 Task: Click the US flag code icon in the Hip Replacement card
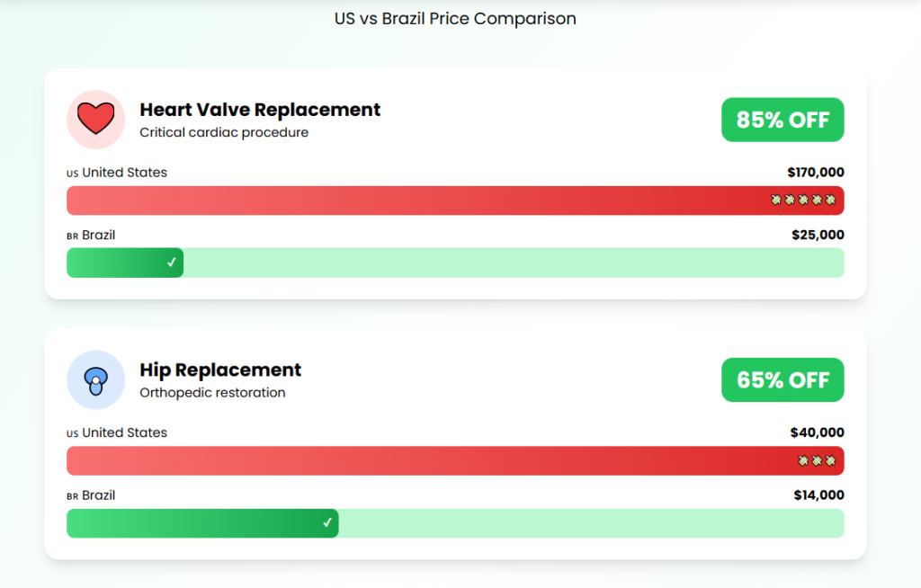pos(72,434)
